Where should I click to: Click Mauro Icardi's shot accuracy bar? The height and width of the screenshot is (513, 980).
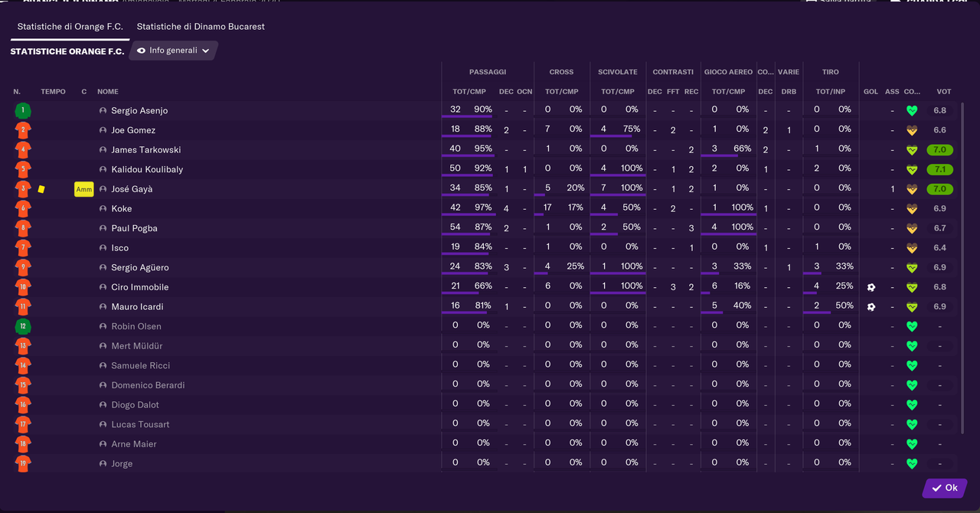coord(816,313)
